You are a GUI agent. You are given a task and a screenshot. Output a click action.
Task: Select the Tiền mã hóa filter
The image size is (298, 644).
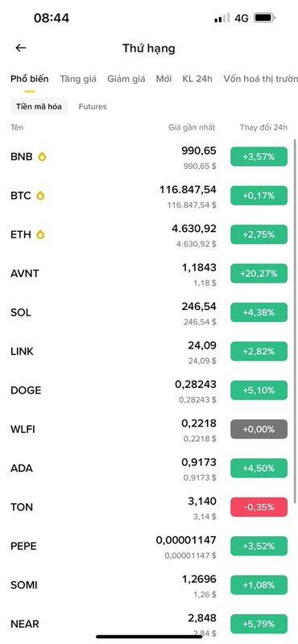tap(39, 107)
